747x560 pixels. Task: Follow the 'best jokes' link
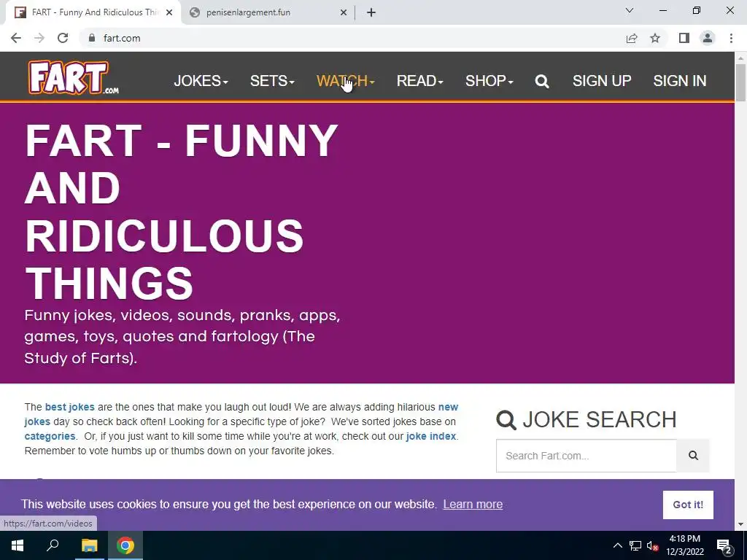click(x=69, y=407)
